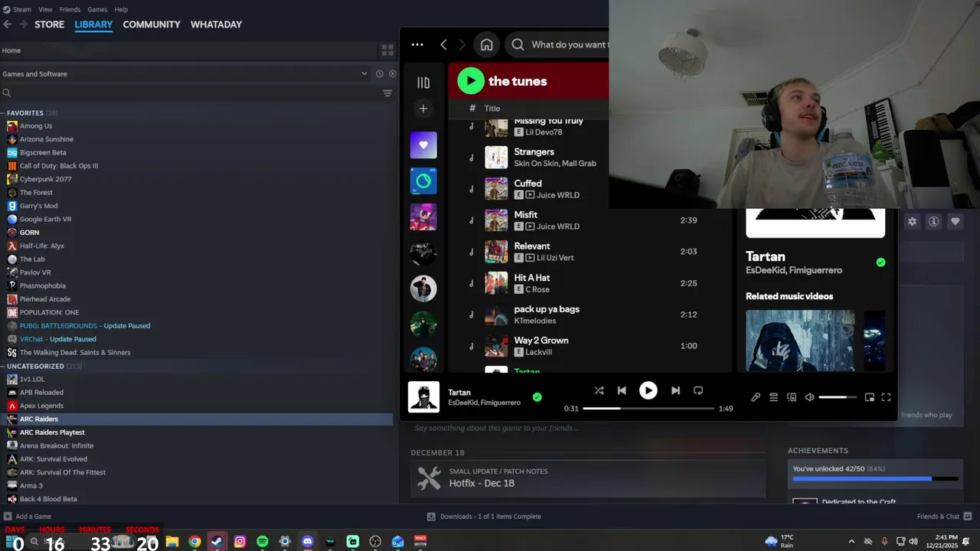Open the lyrics microphone icon in Spotify
980x551 pixels.
(756, 397)
